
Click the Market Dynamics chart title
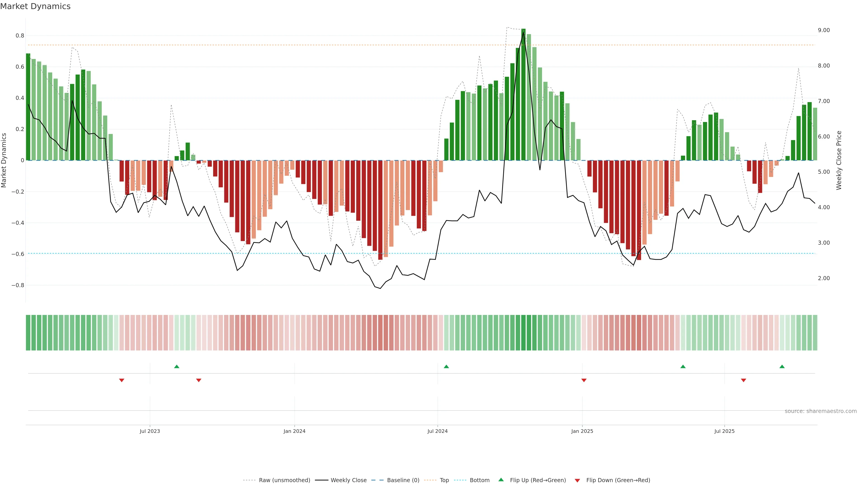click(x=35, y=6)
